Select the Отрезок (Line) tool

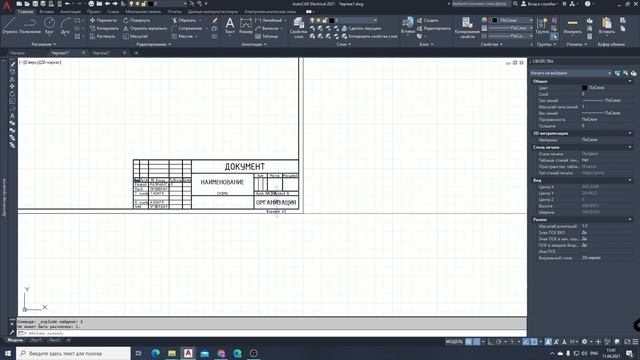[9, 25]
